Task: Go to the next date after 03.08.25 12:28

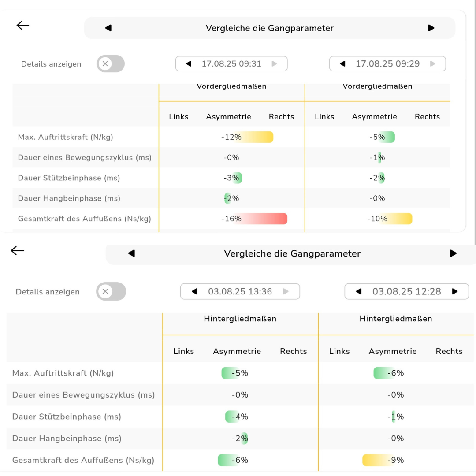Action: click(x=455, y=291)
